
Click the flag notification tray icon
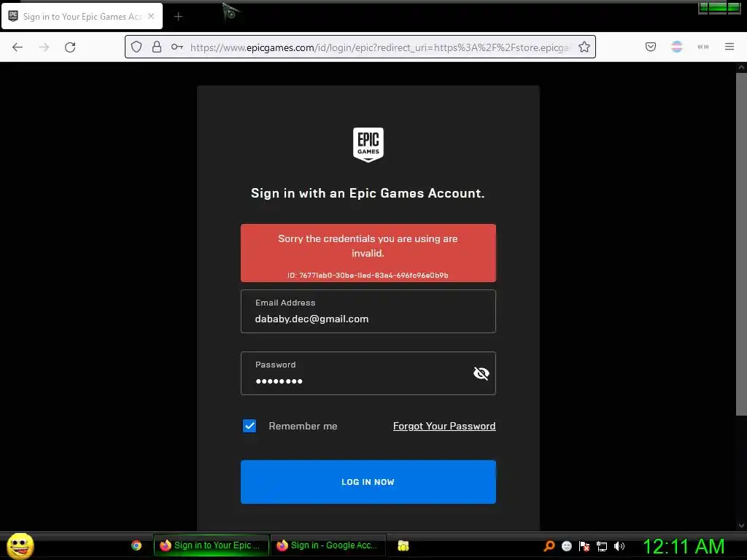pos(584,546)
